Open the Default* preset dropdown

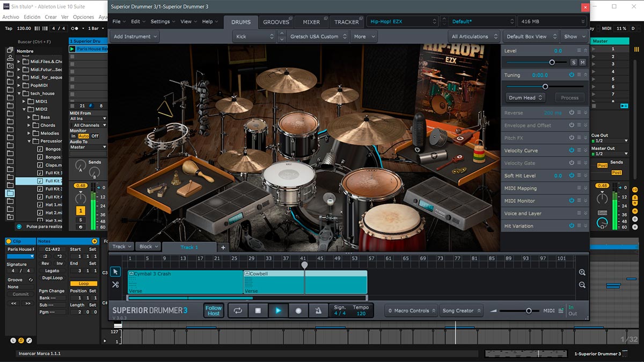(483, 21)
